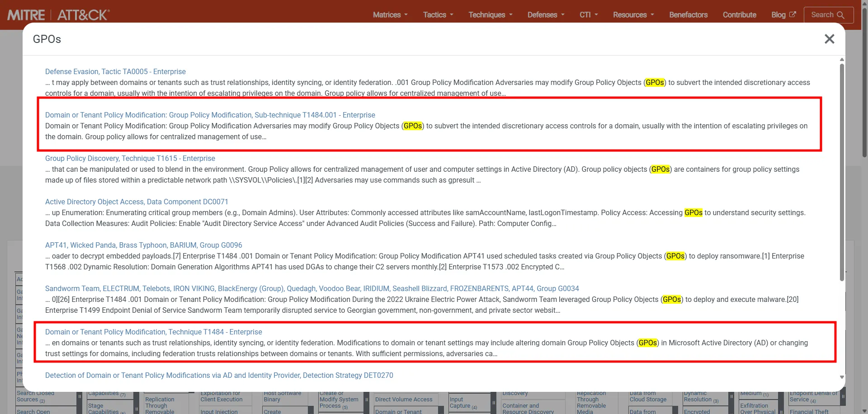
Task: Expand the Matrices dropdown menu
Action: pos(390,15)
